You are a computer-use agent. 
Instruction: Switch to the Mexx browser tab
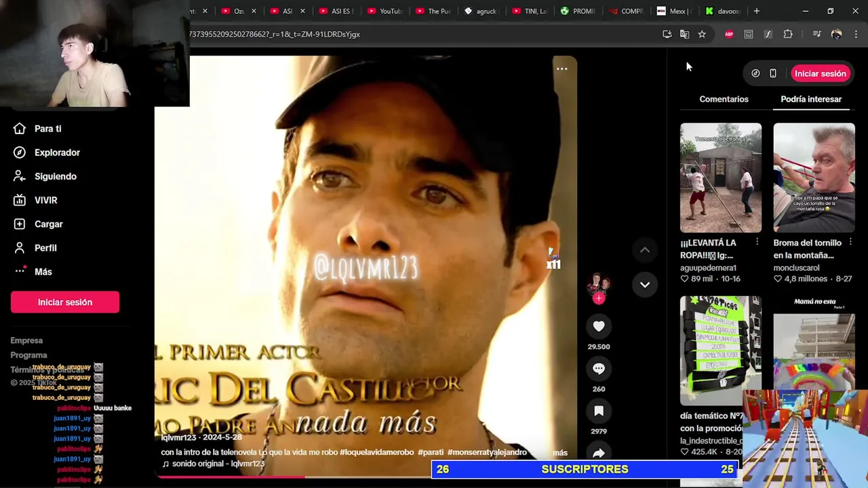pos(675,11)
